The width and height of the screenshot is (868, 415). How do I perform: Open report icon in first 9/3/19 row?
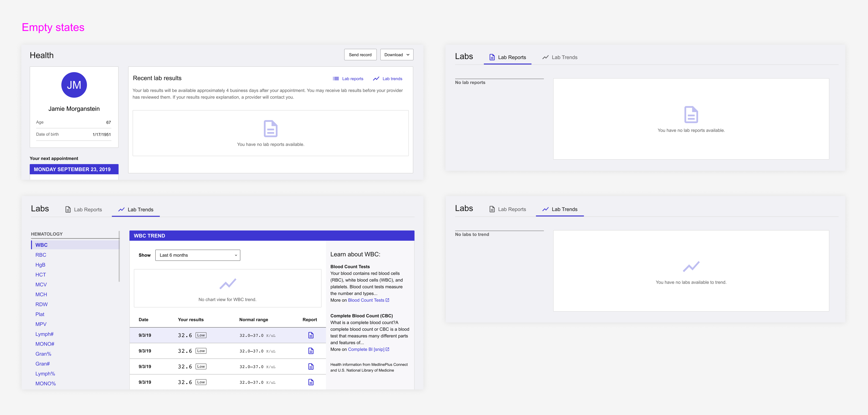[x=311, y=335]
